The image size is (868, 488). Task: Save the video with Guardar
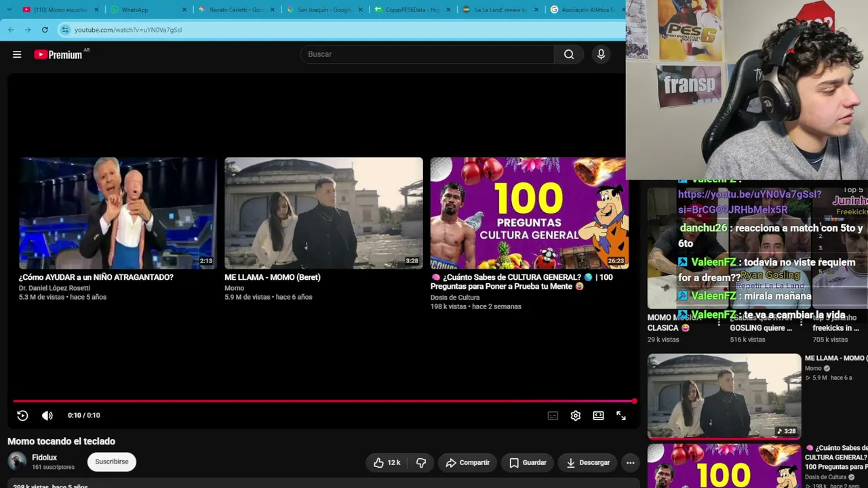click(x=528, y=463)
